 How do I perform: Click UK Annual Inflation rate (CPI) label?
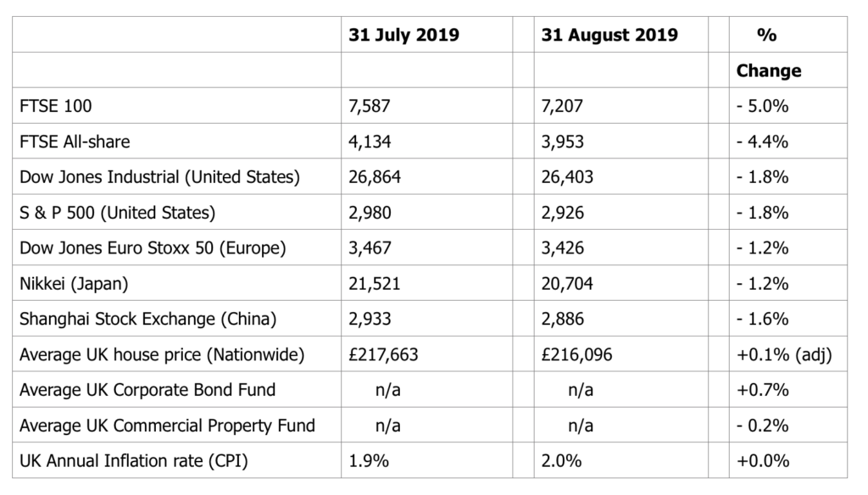point(133,460)
